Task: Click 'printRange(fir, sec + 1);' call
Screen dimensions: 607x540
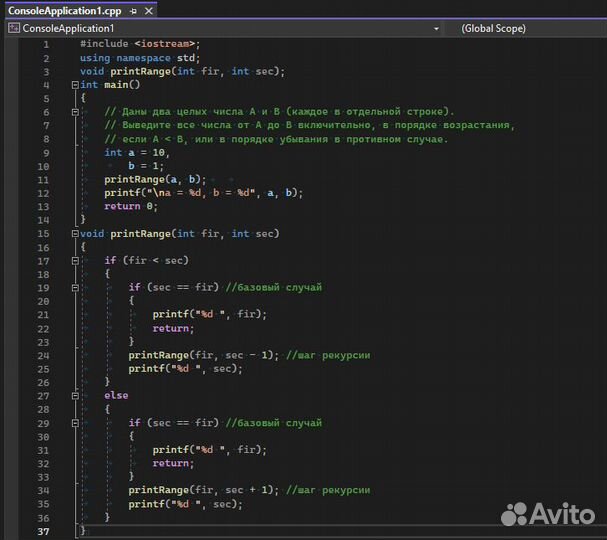Action: click(204, 490)
